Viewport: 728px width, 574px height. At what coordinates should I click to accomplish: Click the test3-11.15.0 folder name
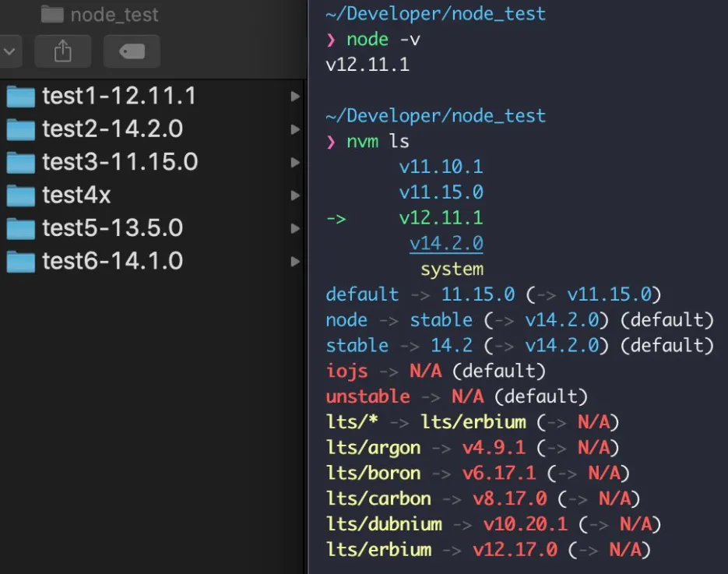pos(120,162)
